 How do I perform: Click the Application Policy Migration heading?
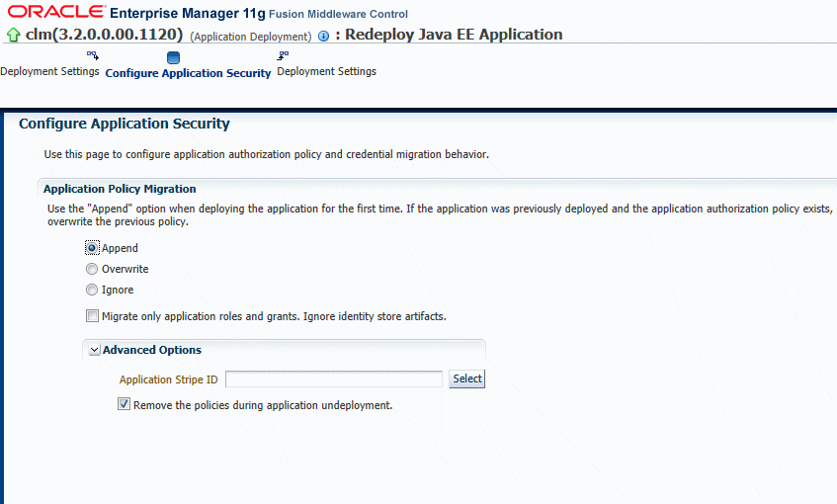(x=120, y=189)
